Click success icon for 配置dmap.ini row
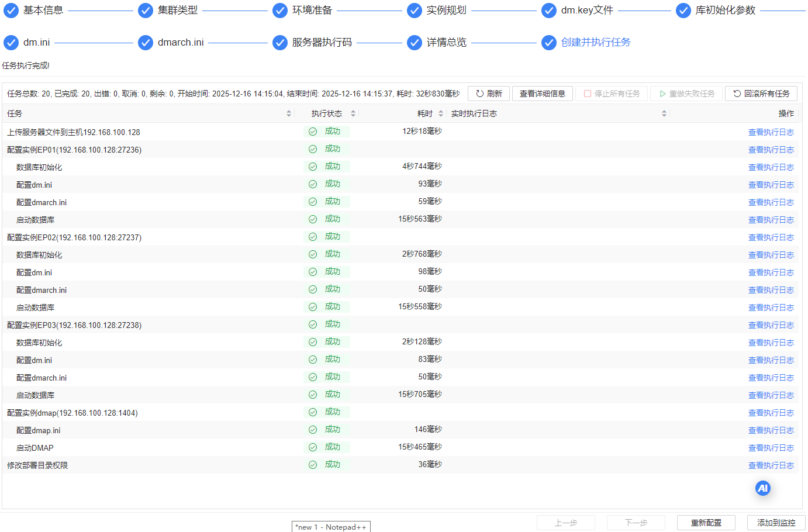The height and width of the screenshot is (532, 808). (313, 430)
